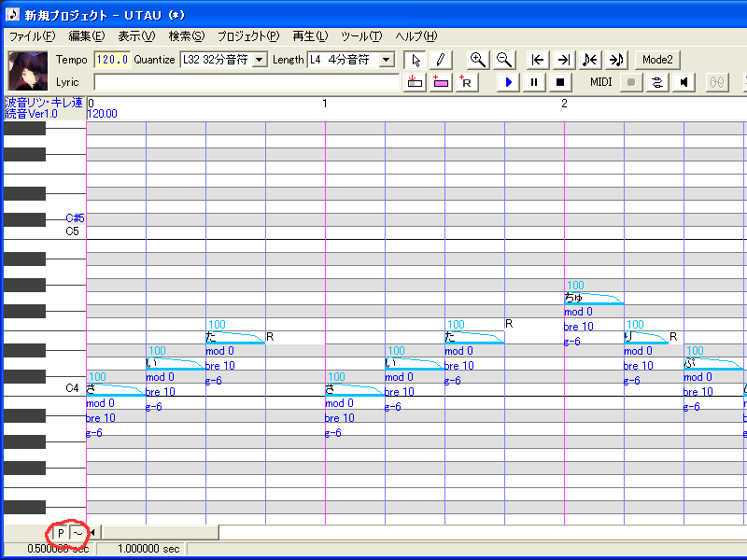Select the arrow pointer tool

(416, 60)
